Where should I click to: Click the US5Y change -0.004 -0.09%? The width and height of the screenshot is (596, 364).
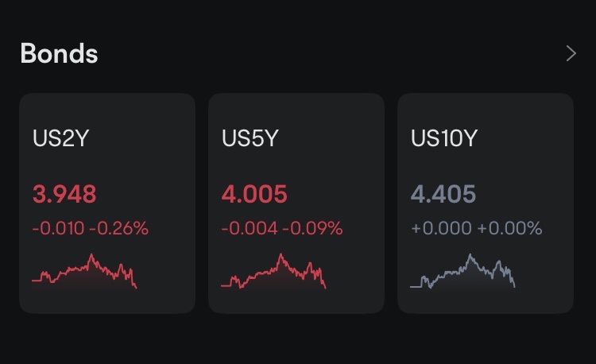[x=282, y=228]
